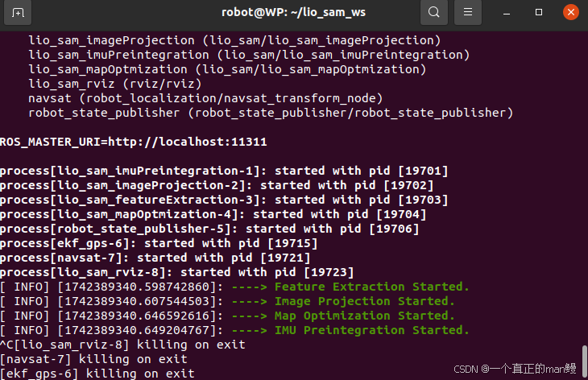This screenshot has width=588, height=380.
Task: Click the ekf_gps-6 started process line
Action: 159,243
